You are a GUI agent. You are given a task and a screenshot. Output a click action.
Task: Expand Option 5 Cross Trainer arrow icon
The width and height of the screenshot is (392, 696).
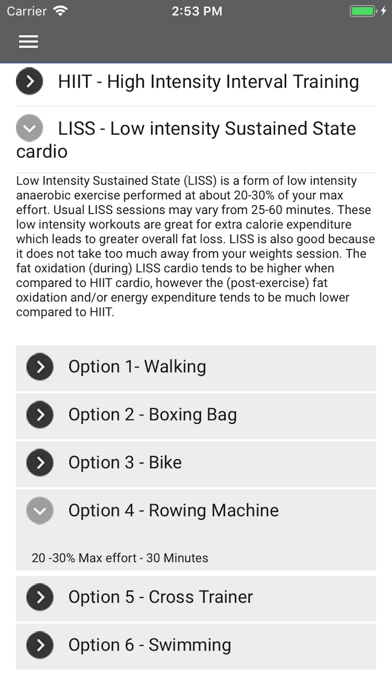(40, 597)
